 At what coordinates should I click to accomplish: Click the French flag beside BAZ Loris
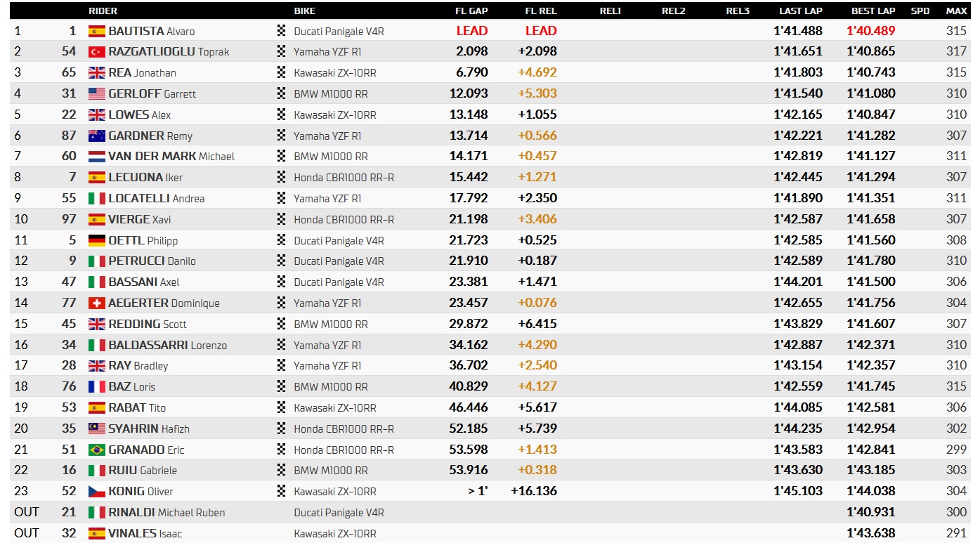(x=97, y=386)
